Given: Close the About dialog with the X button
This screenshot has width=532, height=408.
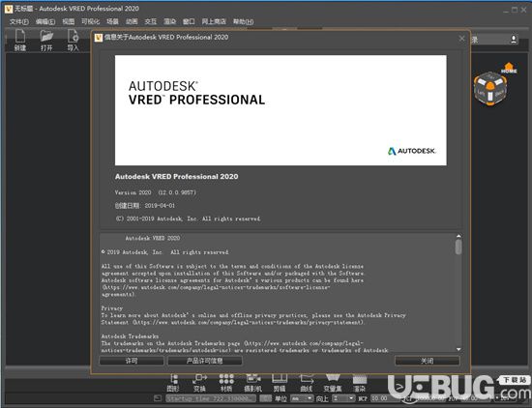Looking at the screenshot, I should click(x=461, y=39).
